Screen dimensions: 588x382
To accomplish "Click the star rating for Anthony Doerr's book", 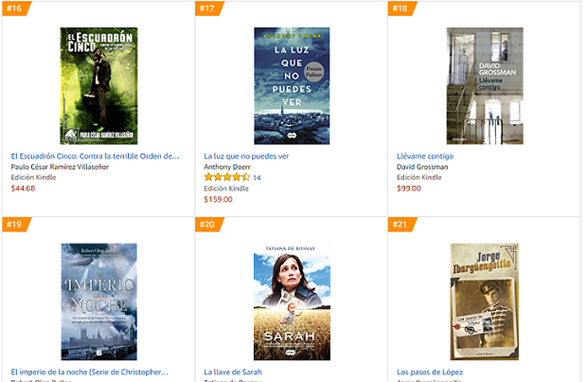I will click(x=227, y=177).
